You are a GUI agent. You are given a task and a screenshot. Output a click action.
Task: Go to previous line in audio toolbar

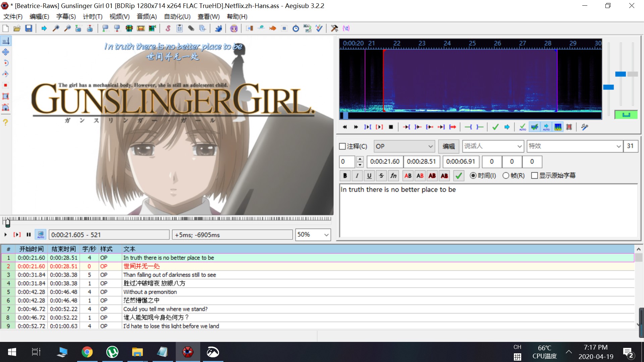[x=344, y=127]
